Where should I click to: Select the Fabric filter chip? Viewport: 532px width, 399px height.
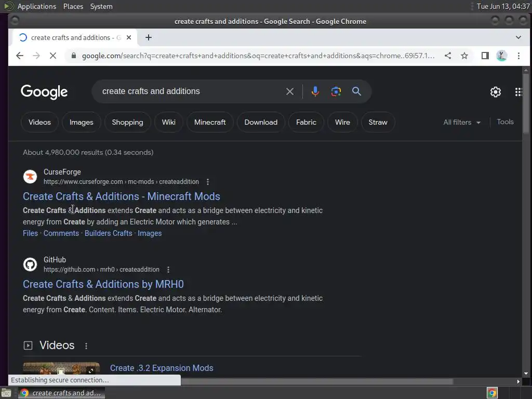pyautogui.click(x=306, y=123)
